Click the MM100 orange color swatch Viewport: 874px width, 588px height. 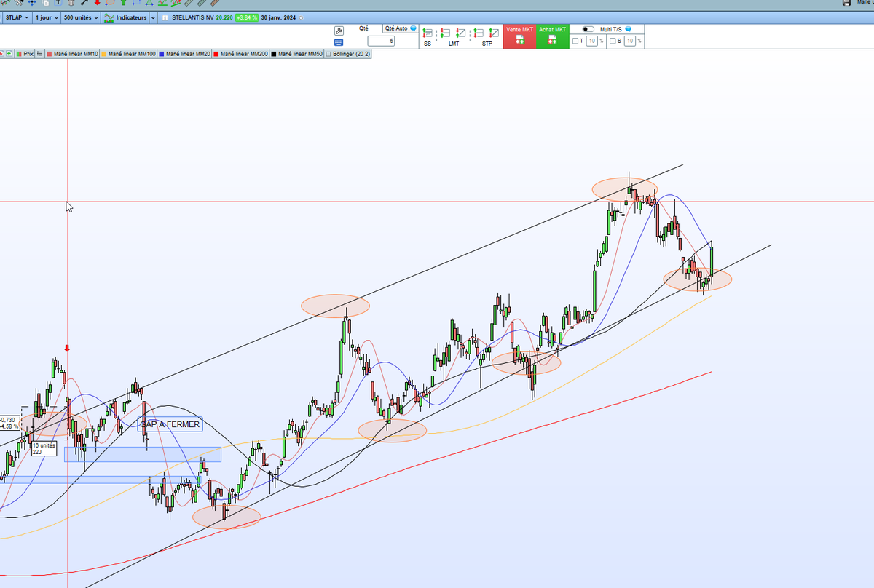tap(103, 54)
